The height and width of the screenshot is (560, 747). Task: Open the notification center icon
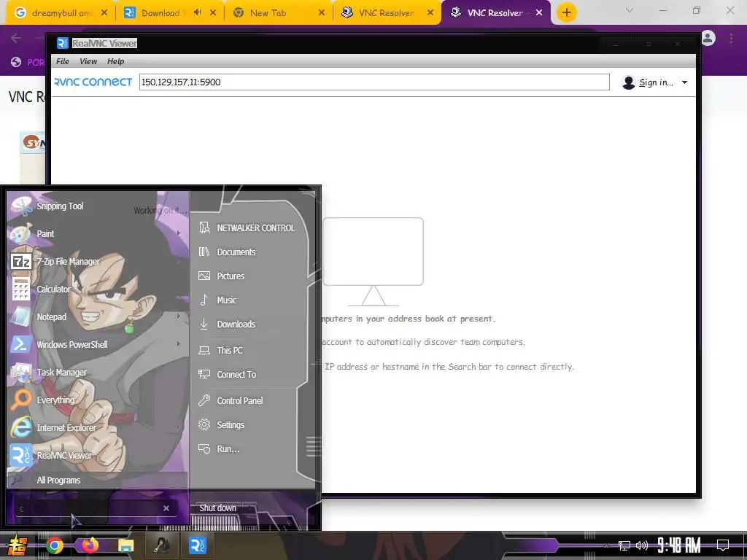[723, 545]
